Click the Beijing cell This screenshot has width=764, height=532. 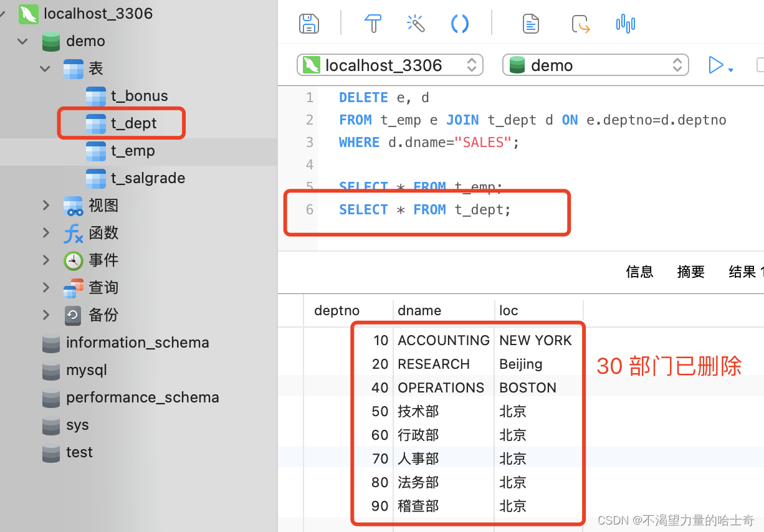pyautogui.click(x=521, y=364)
